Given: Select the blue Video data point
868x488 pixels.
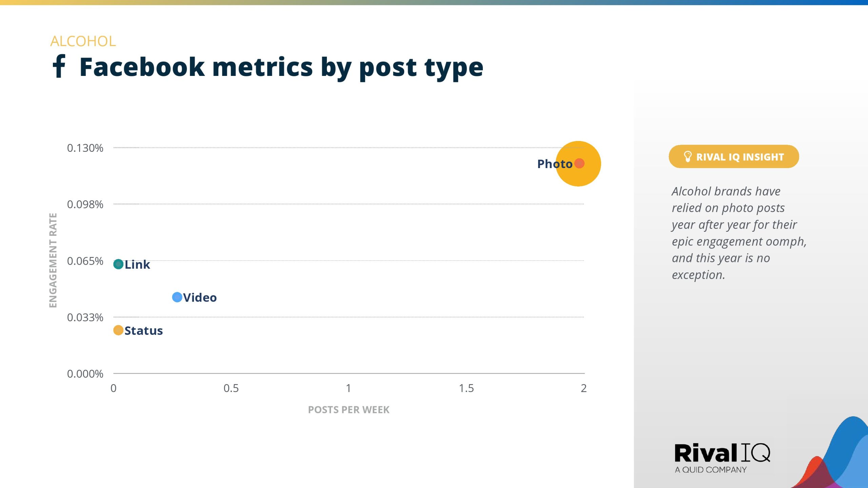Looking at the screenshot, I should click(x=177, y=297).
